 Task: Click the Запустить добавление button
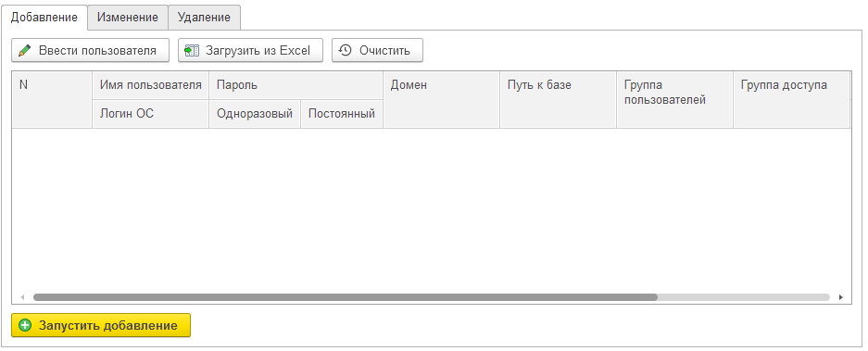[x=101, y=326]
